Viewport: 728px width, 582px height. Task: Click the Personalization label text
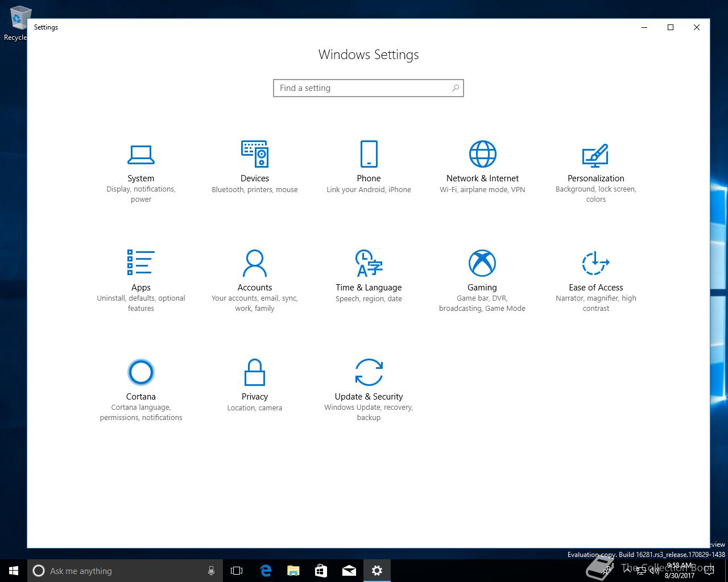[595, 178]
